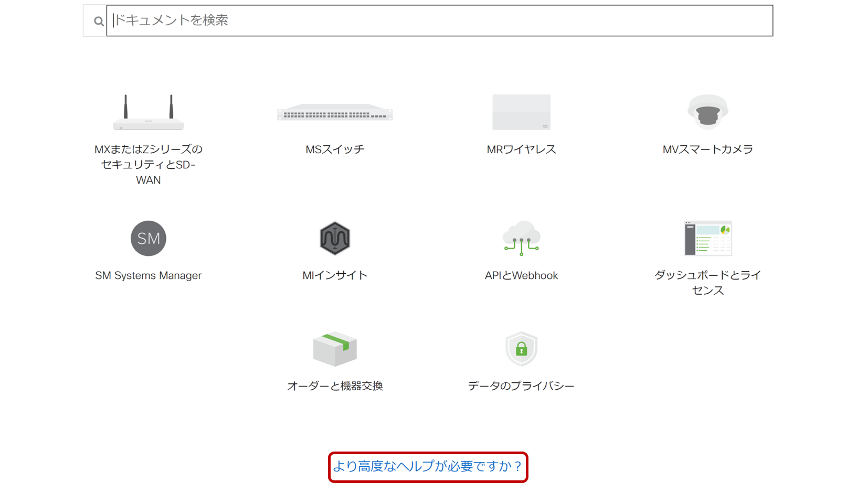Open MXまたはZシリーズのセキュリティとSD-WAN link

[x=149, y=165]
